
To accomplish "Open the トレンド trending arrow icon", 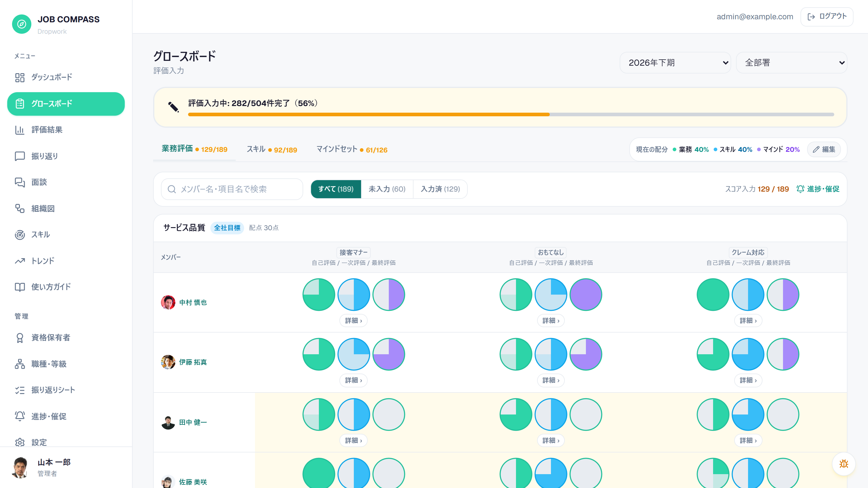I will point(20,261).
